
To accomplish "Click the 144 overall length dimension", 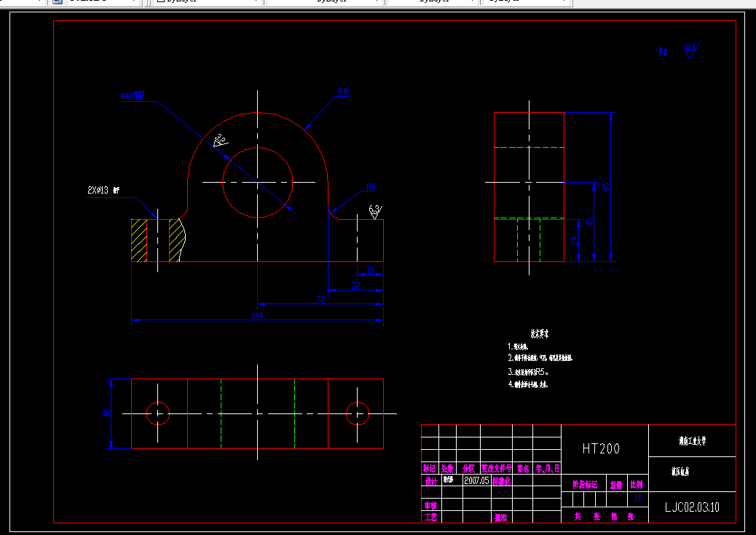I will tap(257, 315).
